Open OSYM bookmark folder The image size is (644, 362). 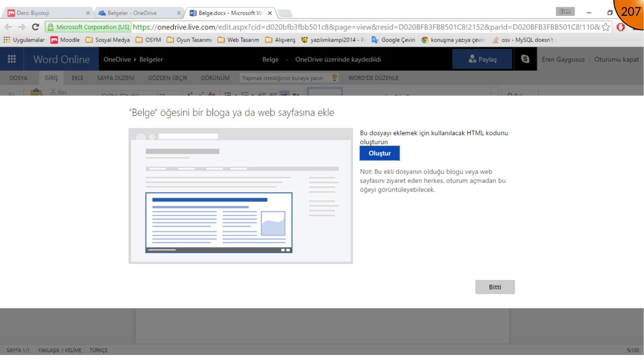click(x=148, y=40)
